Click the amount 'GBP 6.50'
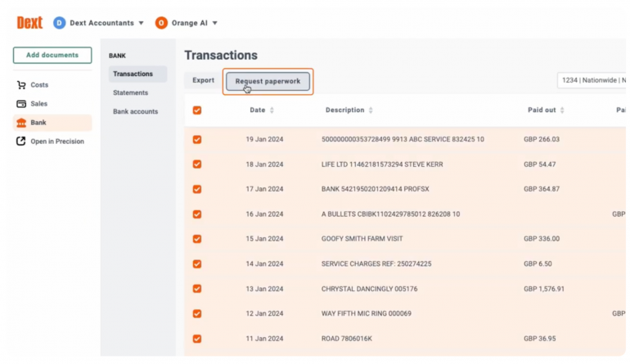This screenshot has width=630, height=364. pos(538,264)
